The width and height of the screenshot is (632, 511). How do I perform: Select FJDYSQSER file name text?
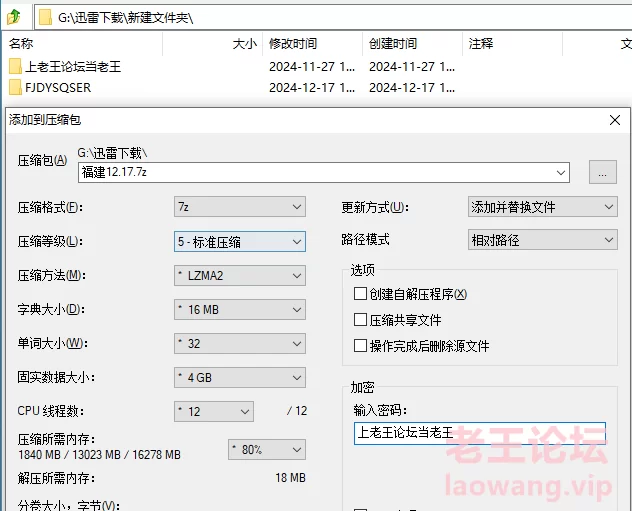(58, 88)
